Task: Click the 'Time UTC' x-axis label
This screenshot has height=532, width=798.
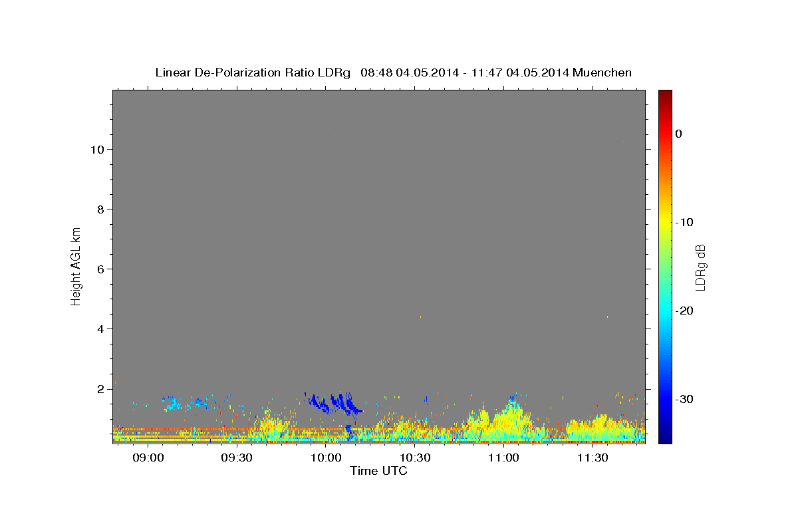Action: (378, 471)
